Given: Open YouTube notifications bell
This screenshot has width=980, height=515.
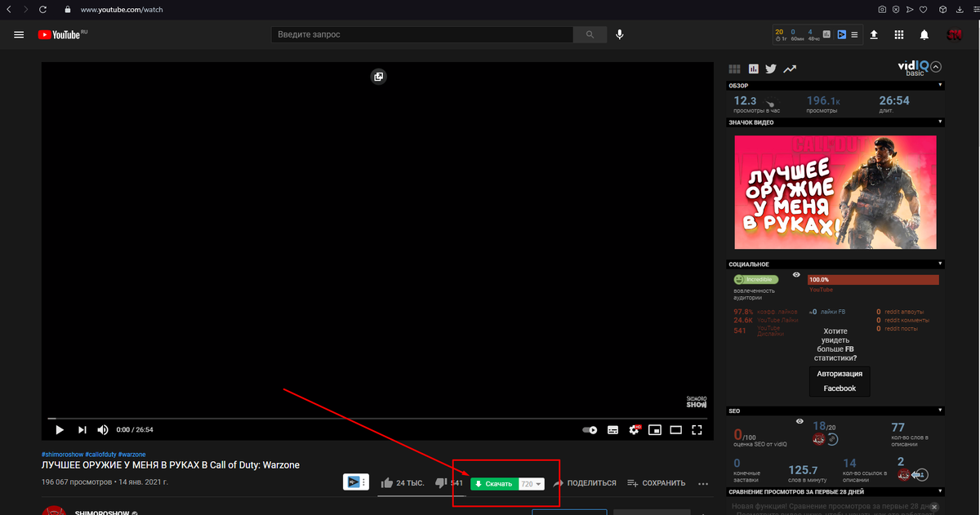Looking at the screenshot, I should (924, 34).
